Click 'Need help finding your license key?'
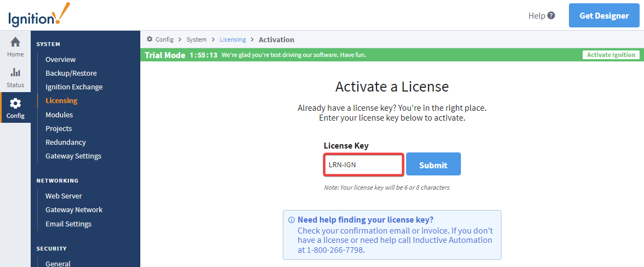 tap(366, 219)
